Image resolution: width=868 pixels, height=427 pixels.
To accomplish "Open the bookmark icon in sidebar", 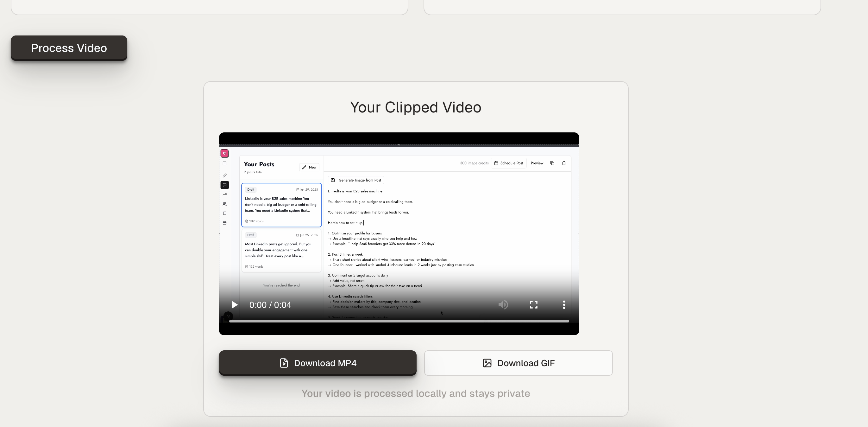I will click(224, 213).
